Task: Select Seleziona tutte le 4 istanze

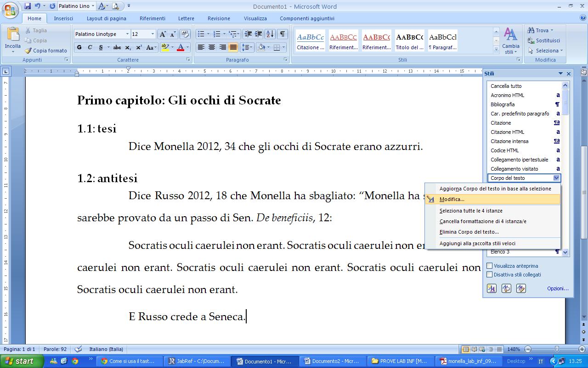Action: (x=492, y=211)
